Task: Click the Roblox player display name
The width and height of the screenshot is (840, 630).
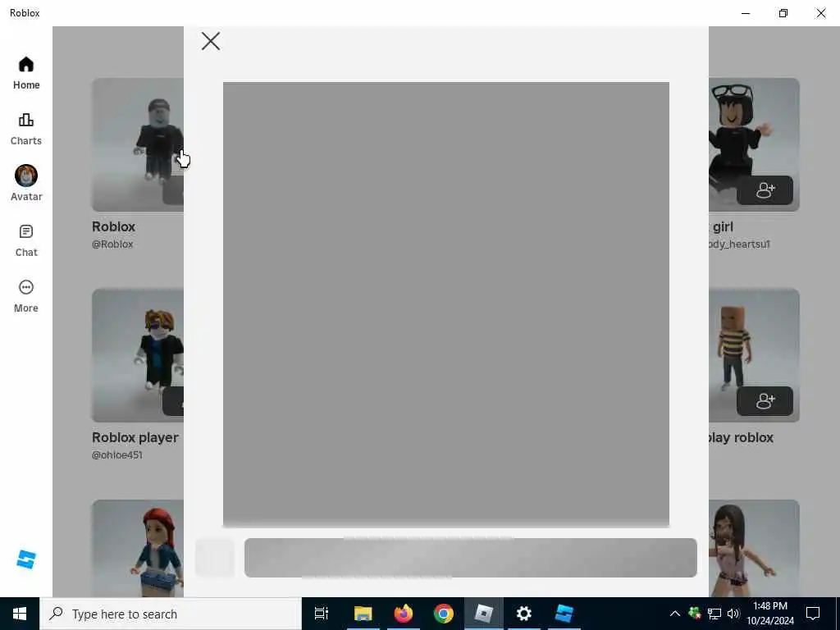Action: (135, 438)
